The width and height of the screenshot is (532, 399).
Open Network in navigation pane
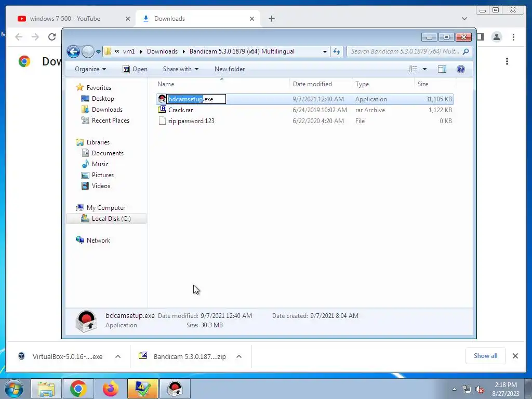coord(98,240)
